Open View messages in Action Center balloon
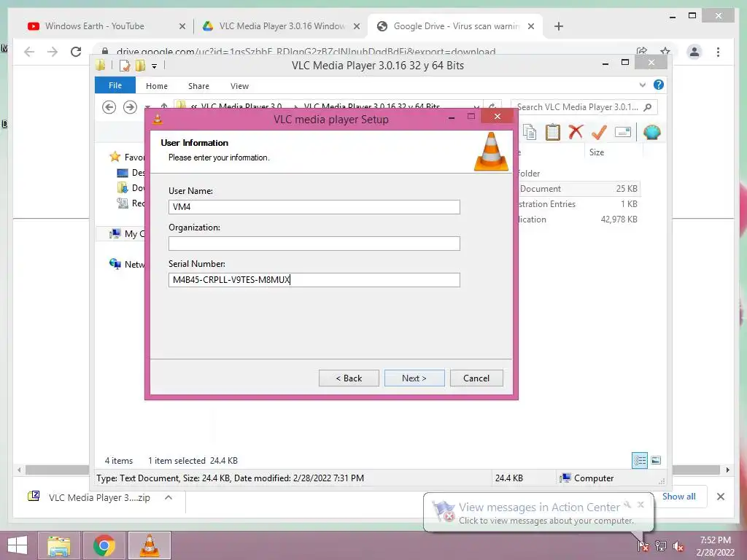 tap(539, 513)
